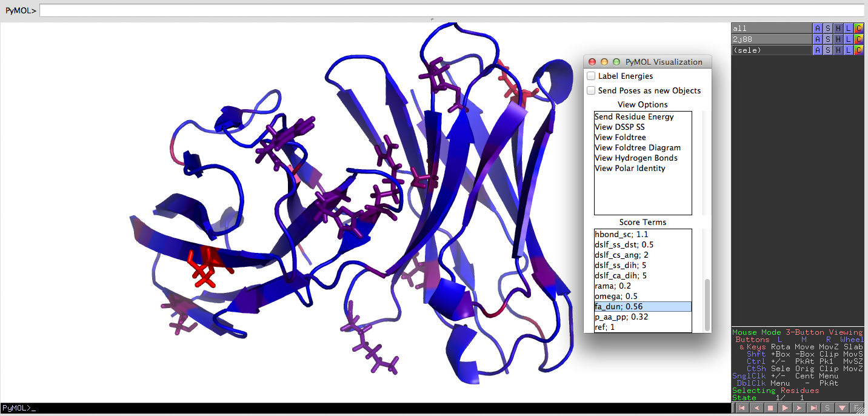Viewport: 868px width, 416px height.
Task: Enable the Label Energies checkbox
Action: tap(591, 76)
